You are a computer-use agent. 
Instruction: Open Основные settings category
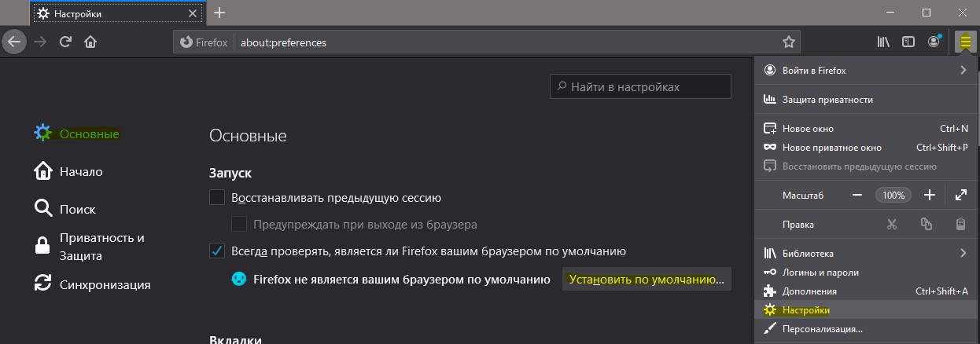[76, 134]
